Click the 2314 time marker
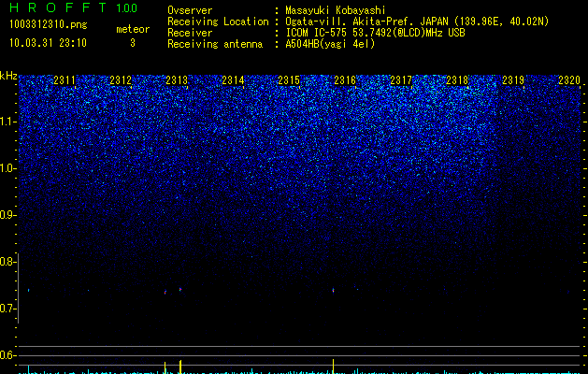 point(233,80)
